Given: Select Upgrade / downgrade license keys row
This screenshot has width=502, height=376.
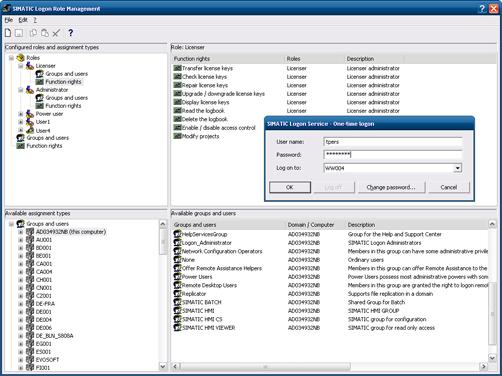Looking at the screenshot, I should pyautogui.click(x=287, y=94).
